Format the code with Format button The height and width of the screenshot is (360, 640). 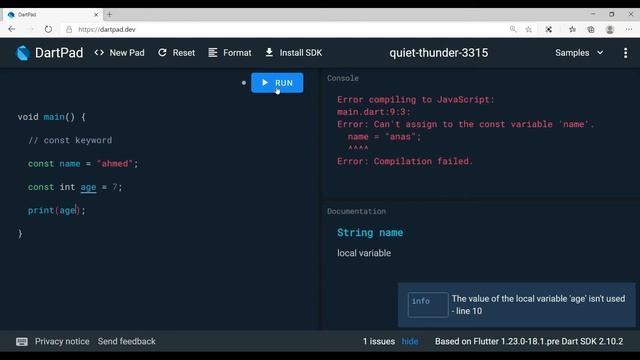point(230,53)
